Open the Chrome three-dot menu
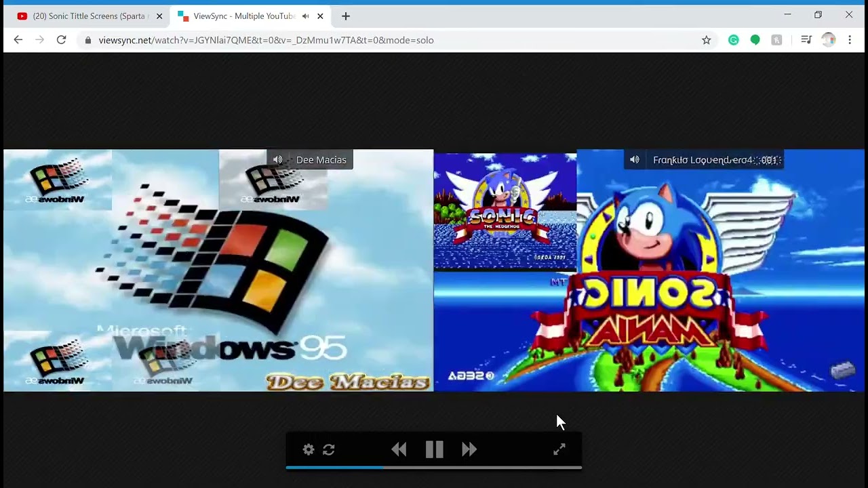Image resolution: width=868 pixels, height=488 pixels. [x=850, y=40]
